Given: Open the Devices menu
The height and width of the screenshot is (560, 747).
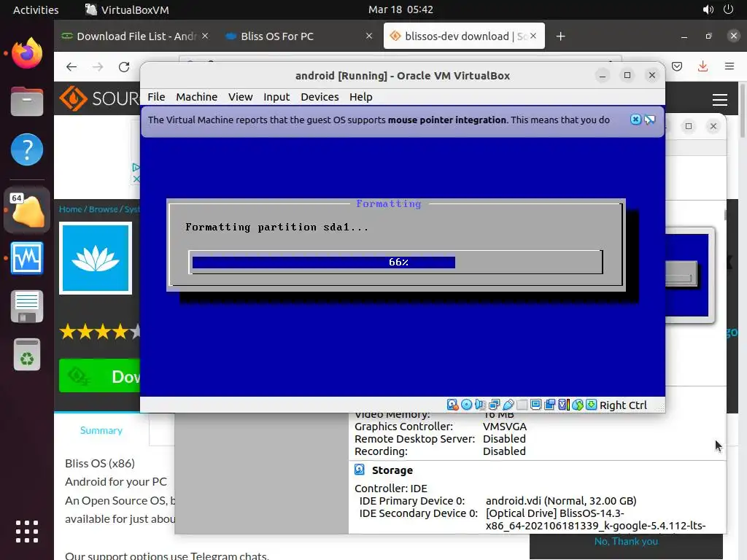Looking at the screenshot, I should point(320,97).
